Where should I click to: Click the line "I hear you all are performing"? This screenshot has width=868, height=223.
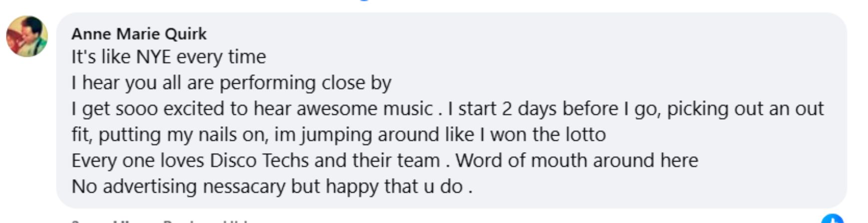tap(231, 83)
